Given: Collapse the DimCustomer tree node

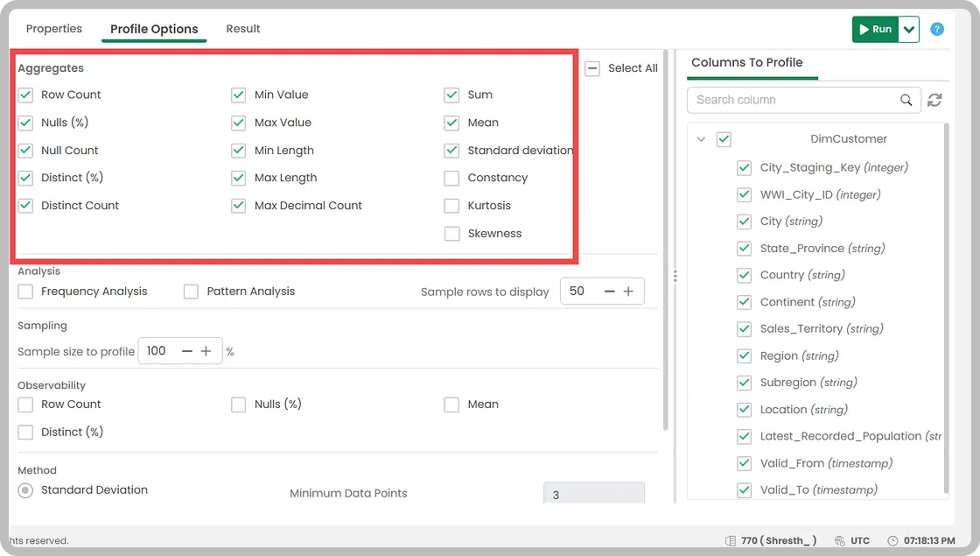Looking at the screenshot, I should pos(701,139).
